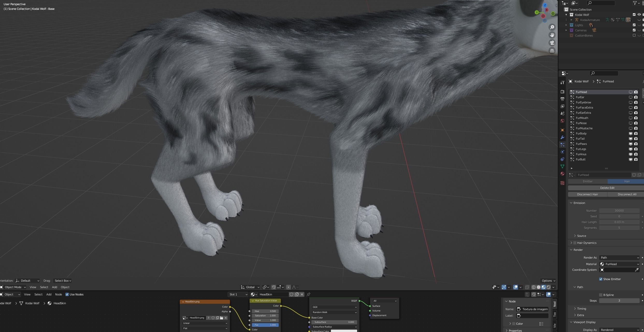This screenshot has width=644, height=332.
Task: Open the Material properties sphere icon
Action: point(562,174)
